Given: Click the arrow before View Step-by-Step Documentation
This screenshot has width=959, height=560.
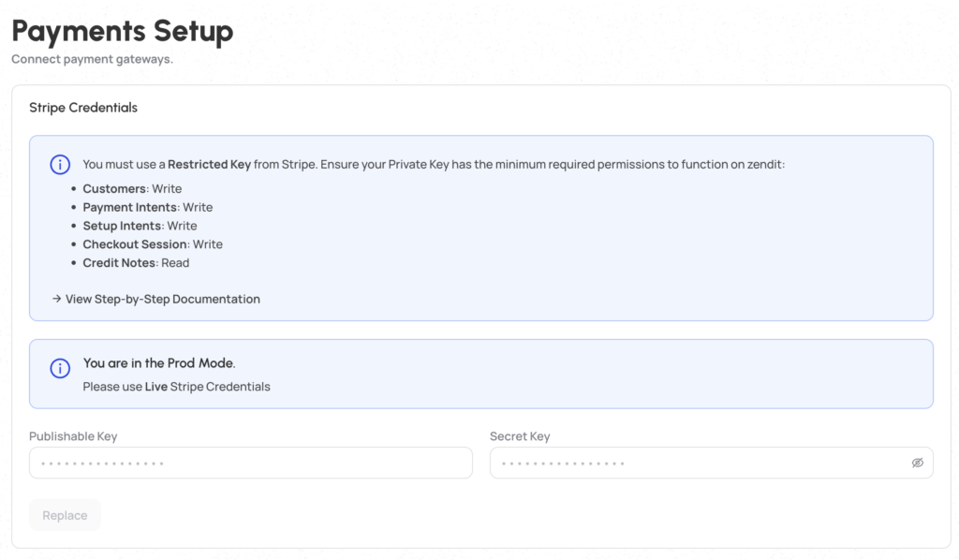Looking at the screenshot, I should pos(56,300).
